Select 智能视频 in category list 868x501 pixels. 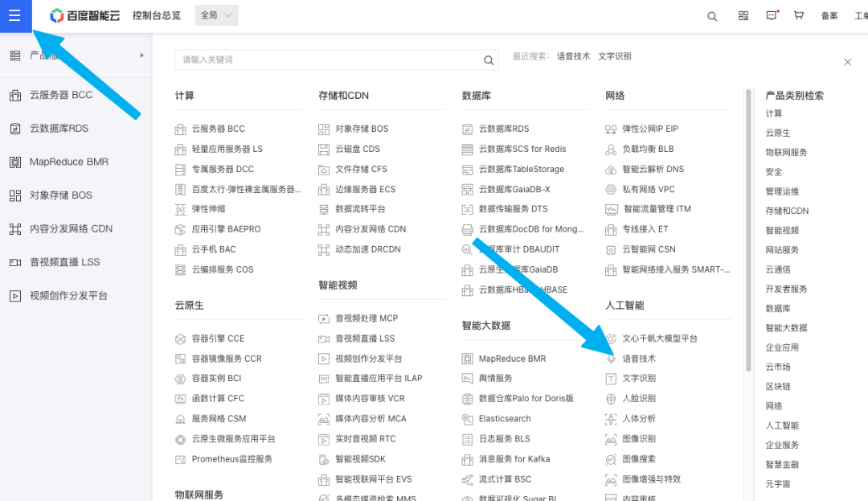782,230
